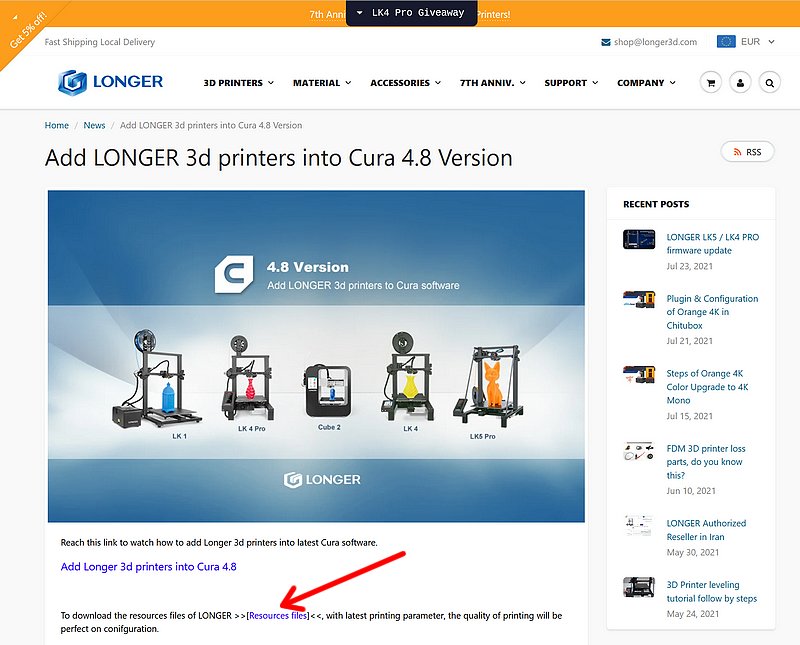
Task: Click the Jul 21, 2021 post date
Action: point(689,341)
